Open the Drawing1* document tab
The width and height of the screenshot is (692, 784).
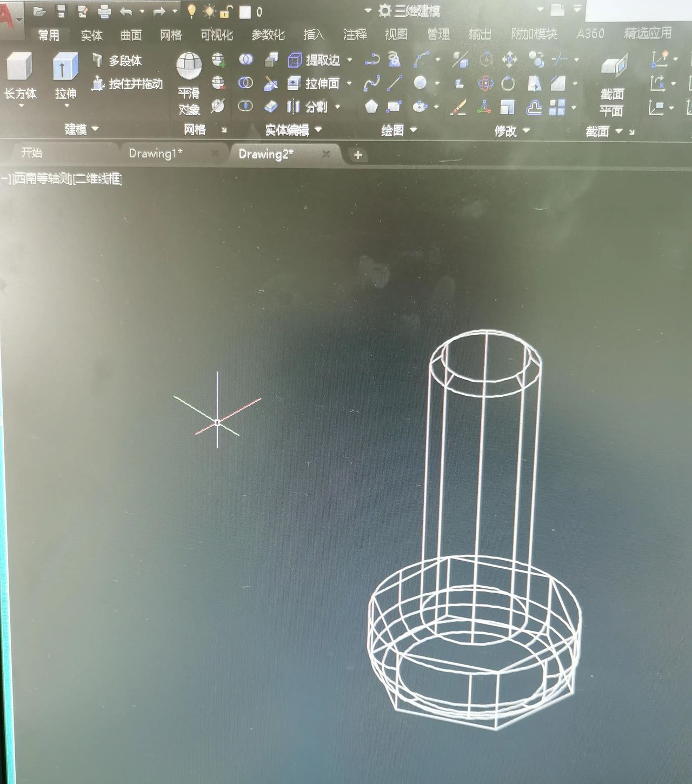tap(156, 154)
